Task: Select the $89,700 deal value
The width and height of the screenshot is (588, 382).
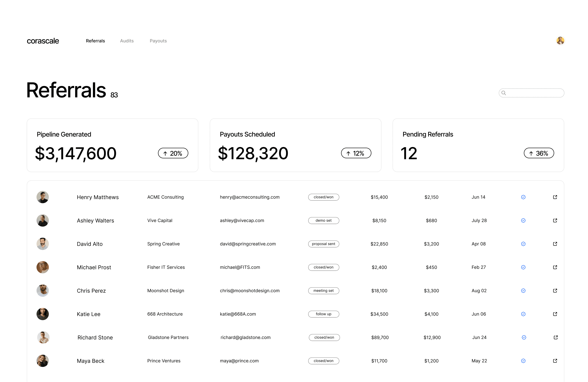Action: tap(380, 337)
